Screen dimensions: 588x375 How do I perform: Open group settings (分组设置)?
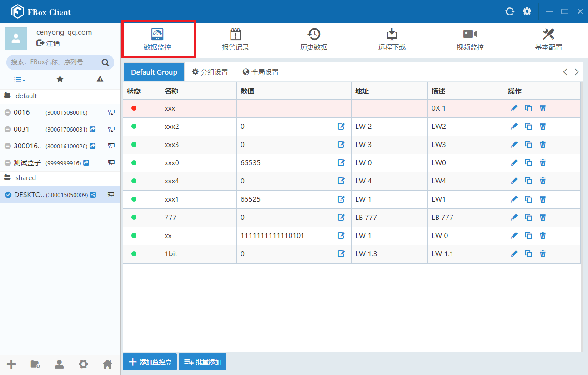pyautogui.click(x=210, y=72)
